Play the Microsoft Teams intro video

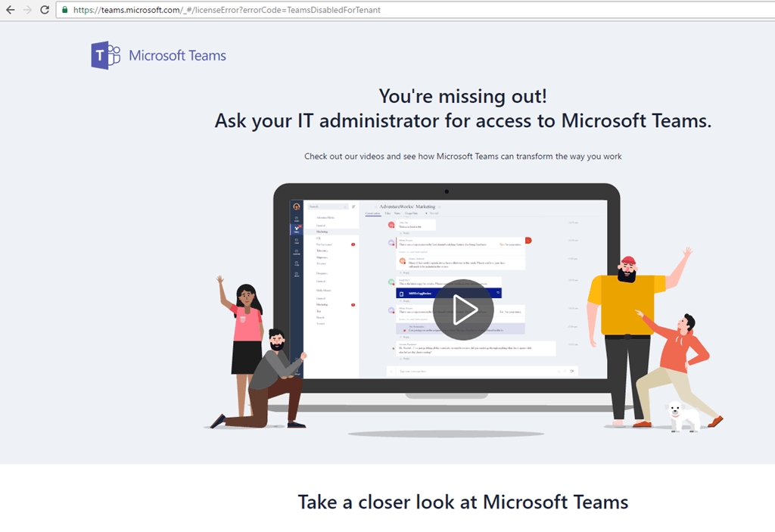click(x=463, y=310)
